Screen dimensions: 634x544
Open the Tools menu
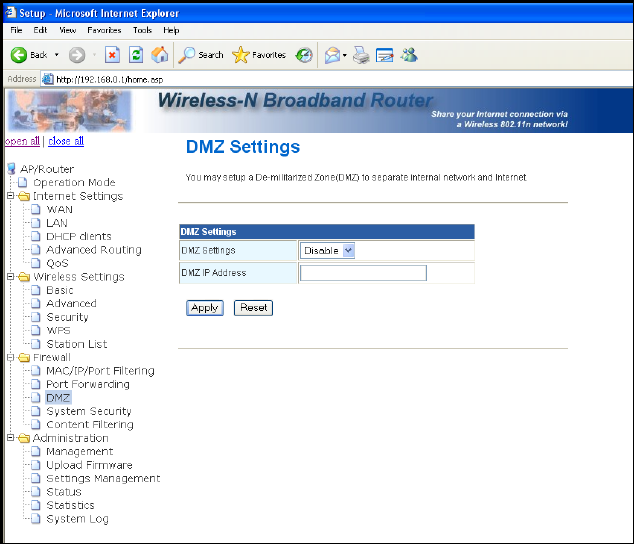(x=142, y=30)
